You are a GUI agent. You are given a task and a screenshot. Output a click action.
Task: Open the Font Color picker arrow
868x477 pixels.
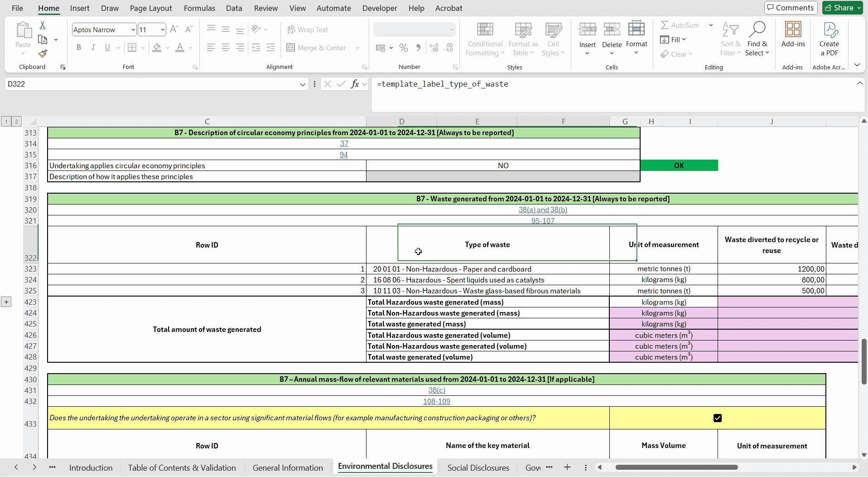(191, 48)
